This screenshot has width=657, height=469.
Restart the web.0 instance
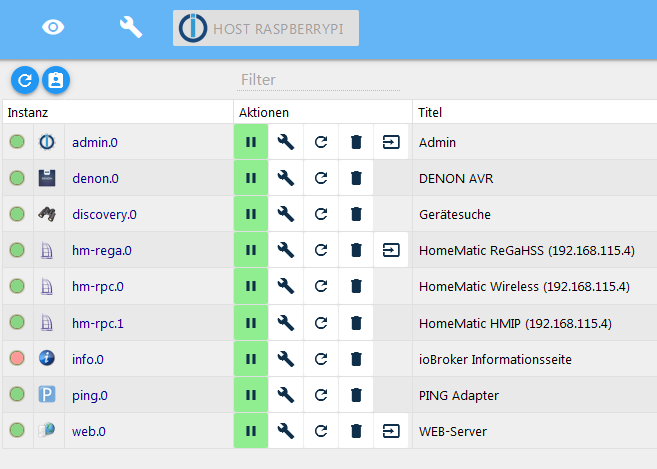pos(321,431)
